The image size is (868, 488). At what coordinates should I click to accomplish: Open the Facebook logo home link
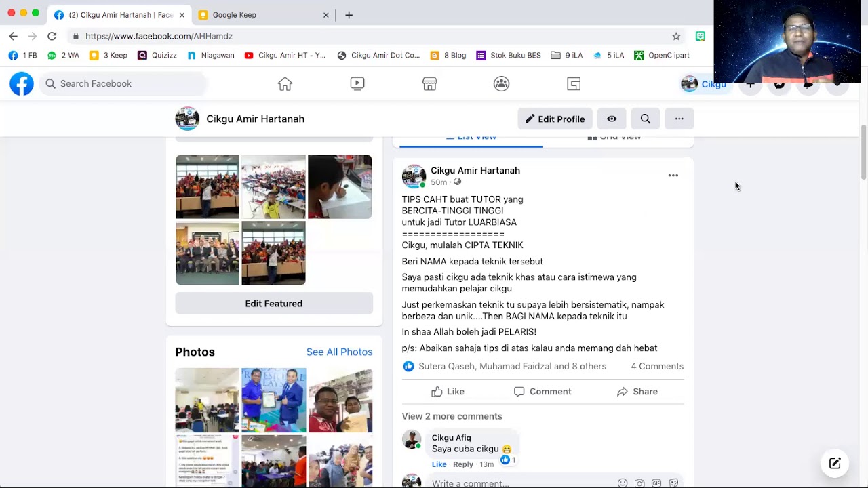pos(22,84)
